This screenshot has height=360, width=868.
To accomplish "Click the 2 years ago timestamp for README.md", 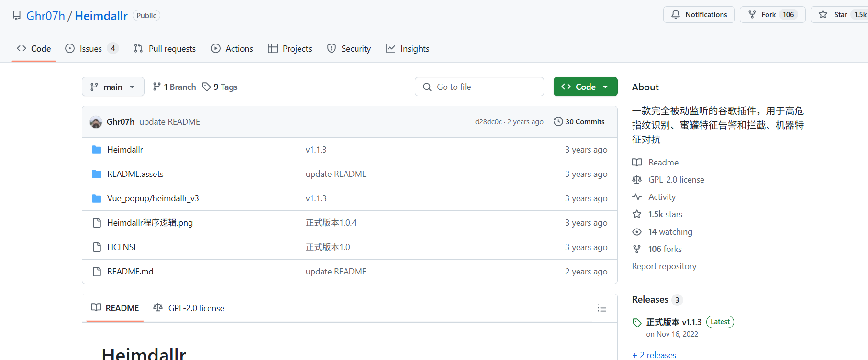I will 586,272.
